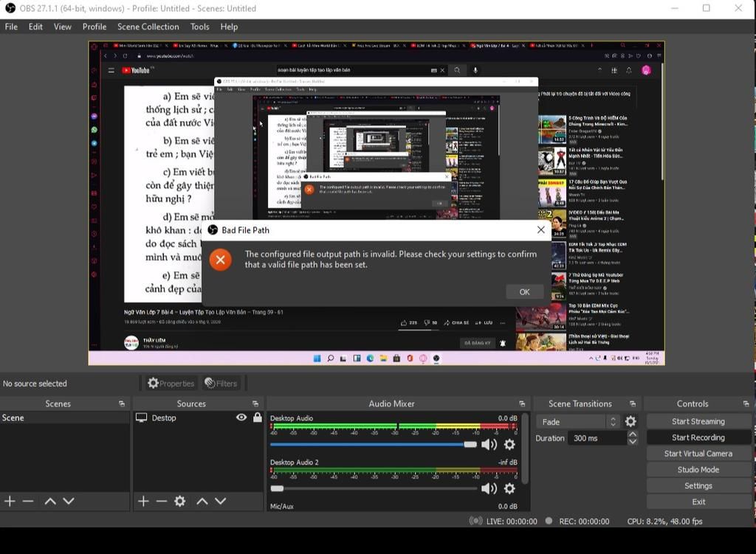Click the Desktop Audio 2 '-inf dB' value

coord(507,463)
